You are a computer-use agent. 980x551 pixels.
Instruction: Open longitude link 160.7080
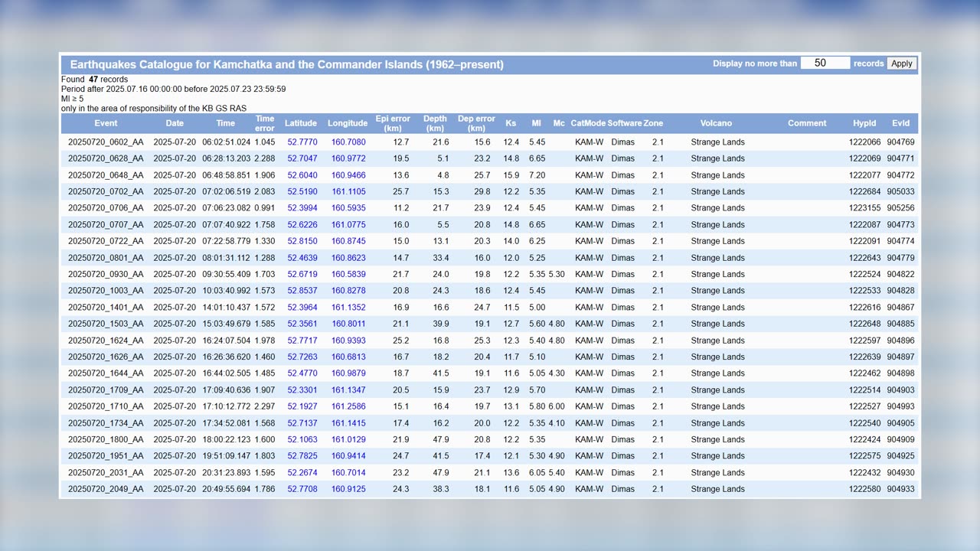tap(348, 142)
